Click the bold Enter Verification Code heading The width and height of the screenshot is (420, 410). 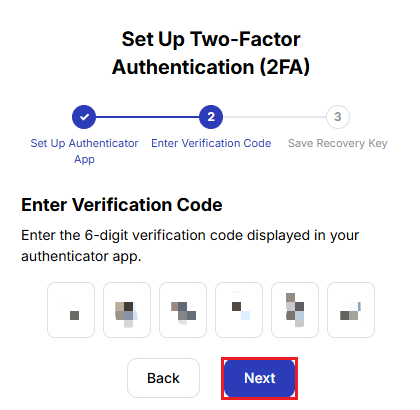[122, 205]
